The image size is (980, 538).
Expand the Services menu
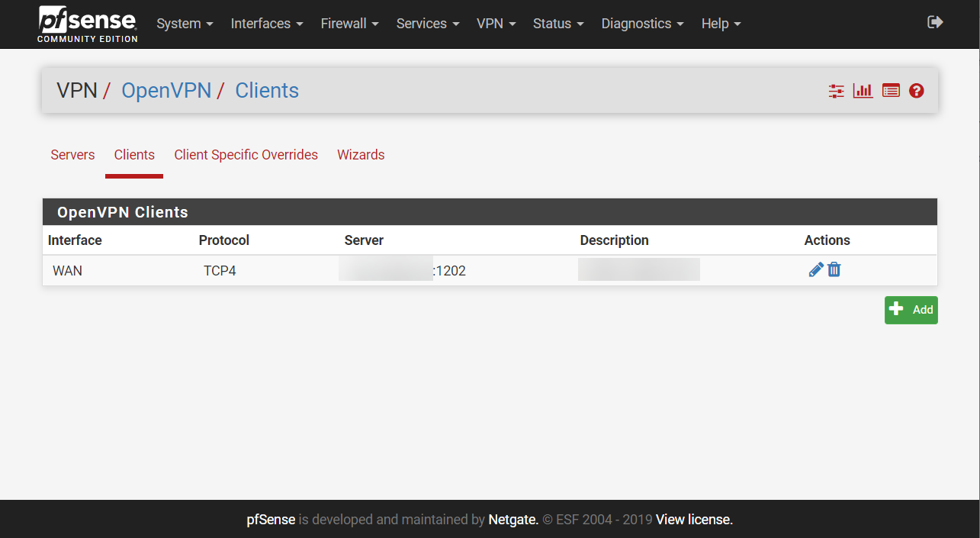click(428, 24)
